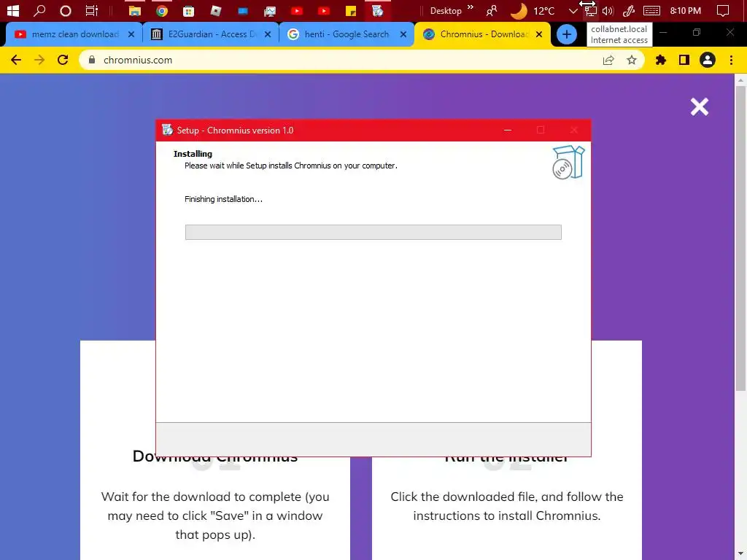Click the Setup installer title bar icon

coord(167,130)
